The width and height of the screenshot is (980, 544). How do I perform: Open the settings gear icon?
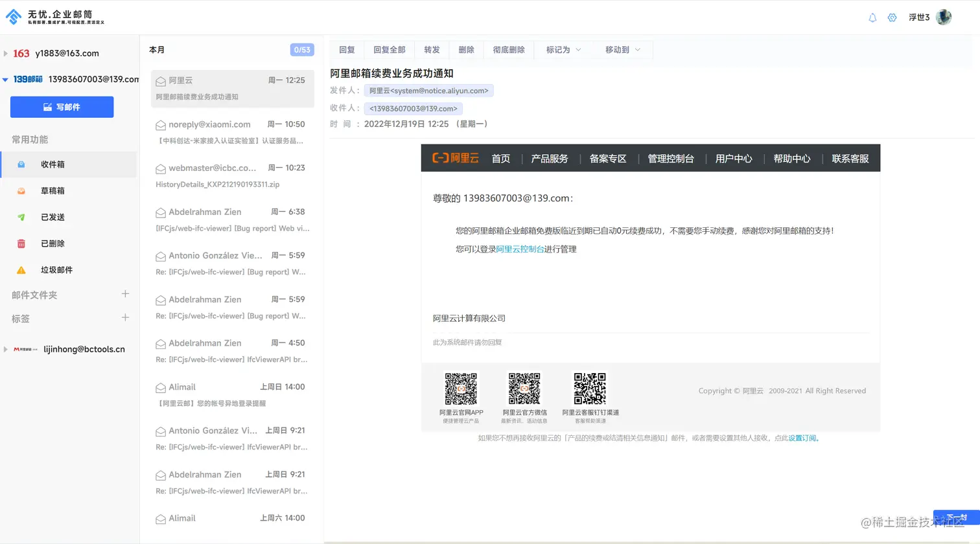tap(892, 18)
